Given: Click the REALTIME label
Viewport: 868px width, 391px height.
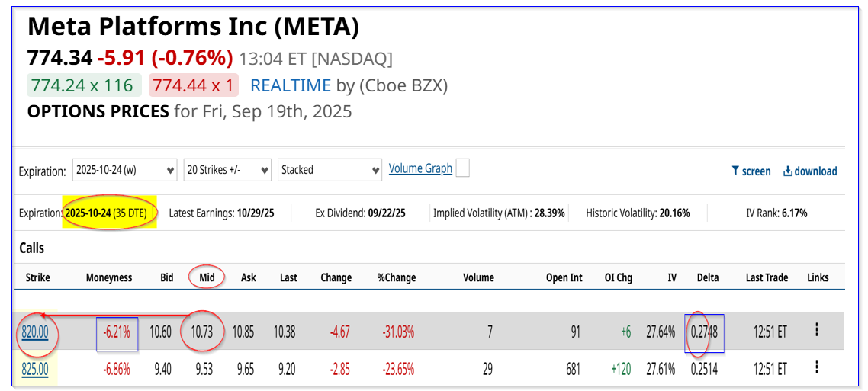Looking at the screenshot, I should click(291, 85).
